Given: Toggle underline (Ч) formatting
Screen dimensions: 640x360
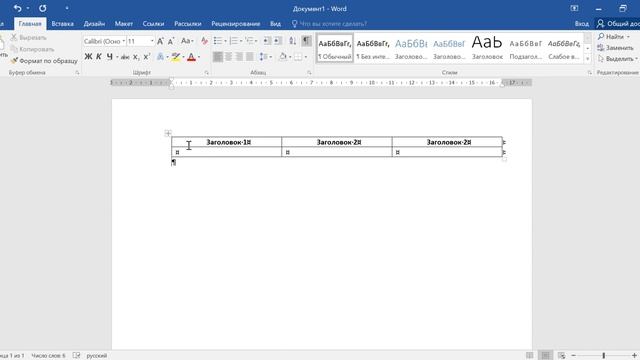Looking at the screenshot, I should [x=109, y=57].
